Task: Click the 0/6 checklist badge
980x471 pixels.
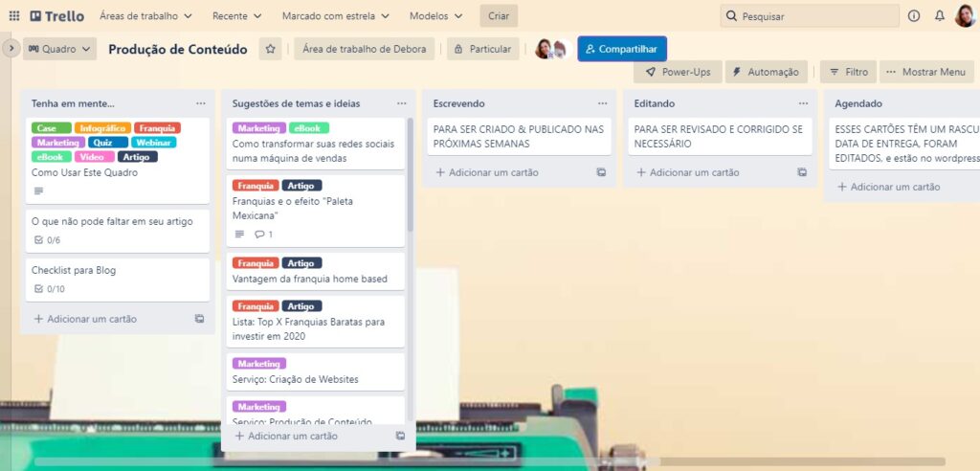Action: [x=47, y=240]
